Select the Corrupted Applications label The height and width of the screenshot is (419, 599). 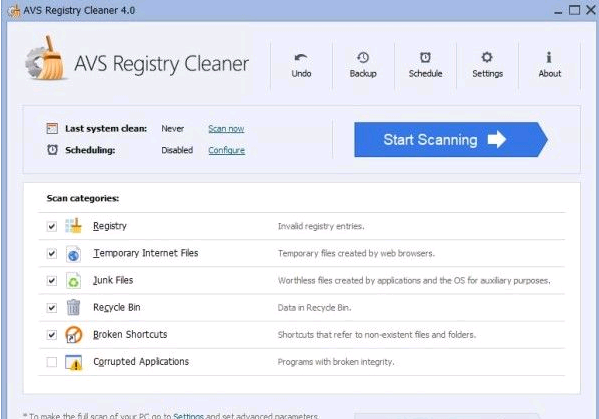[x=141, y=362]
